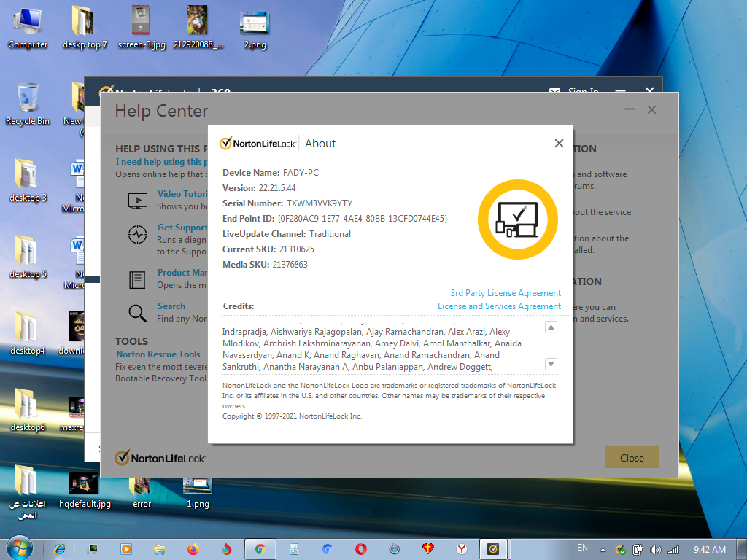747x560 pixels.
Task: Open the Video Tutorials link
Action: click(x=182, y=194)
